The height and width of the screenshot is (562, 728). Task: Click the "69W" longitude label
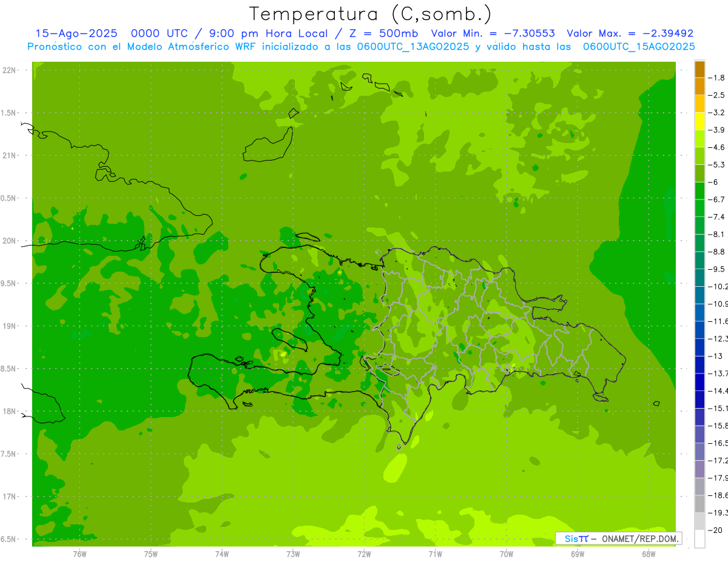tap(578, 554)
